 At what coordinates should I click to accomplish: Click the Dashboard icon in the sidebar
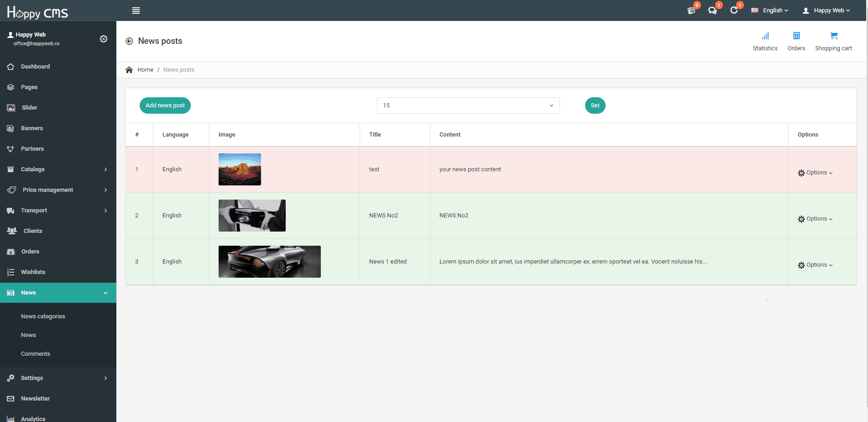coord(10,67)
